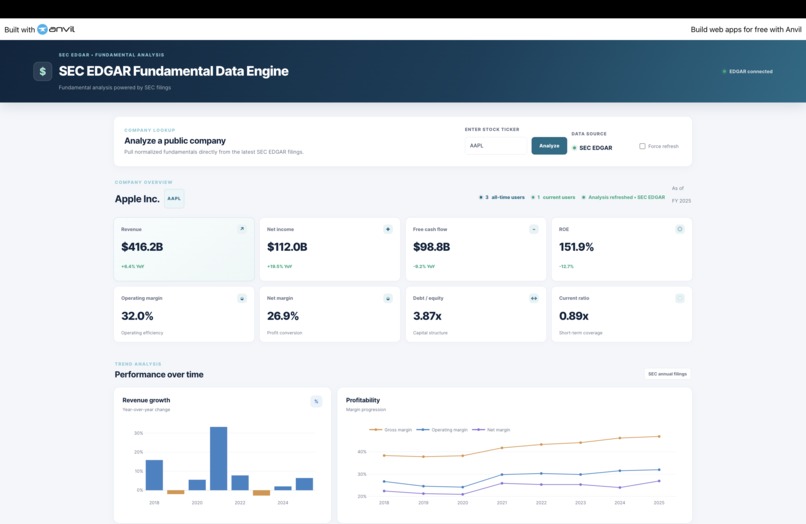Click the AAPL ticker badge beside Apple Inc.
The image size is (806, 524).
[x=174, y=198]
